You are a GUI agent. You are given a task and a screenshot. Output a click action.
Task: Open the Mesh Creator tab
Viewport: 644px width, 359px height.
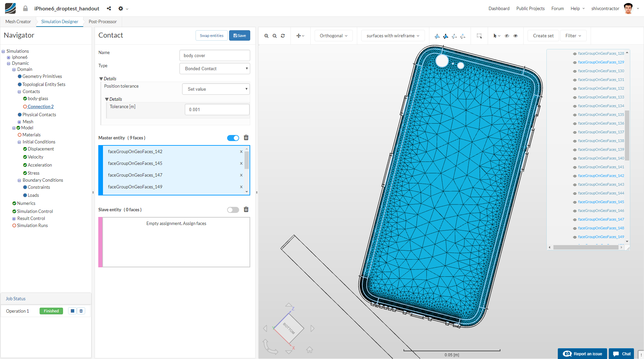pyautogui.click(x=18, y=21)
